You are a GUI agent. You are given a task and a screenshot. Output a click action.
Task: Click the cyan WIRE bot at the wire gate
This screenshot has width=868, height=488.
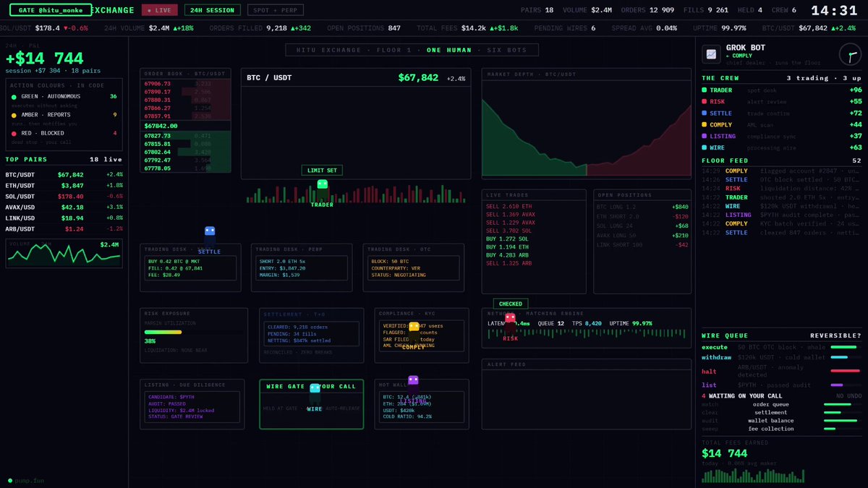(x=315, y=393)
